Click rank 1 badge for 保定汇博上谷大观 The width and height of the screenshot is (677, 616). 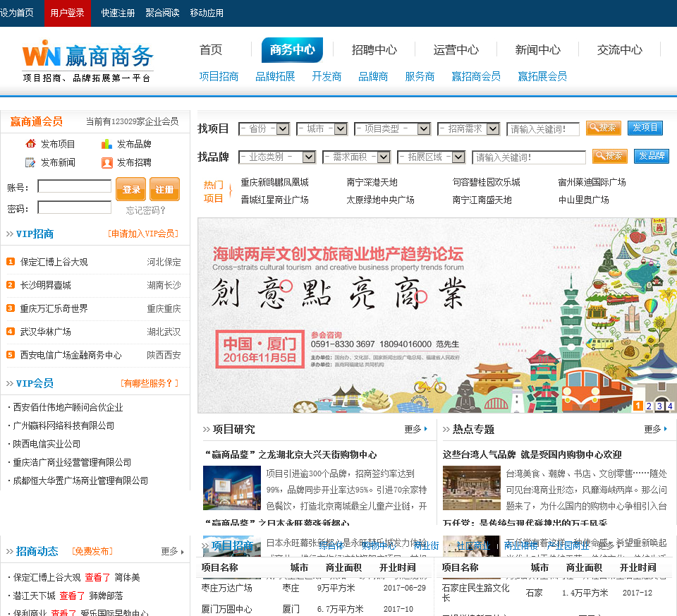[11, 262]
